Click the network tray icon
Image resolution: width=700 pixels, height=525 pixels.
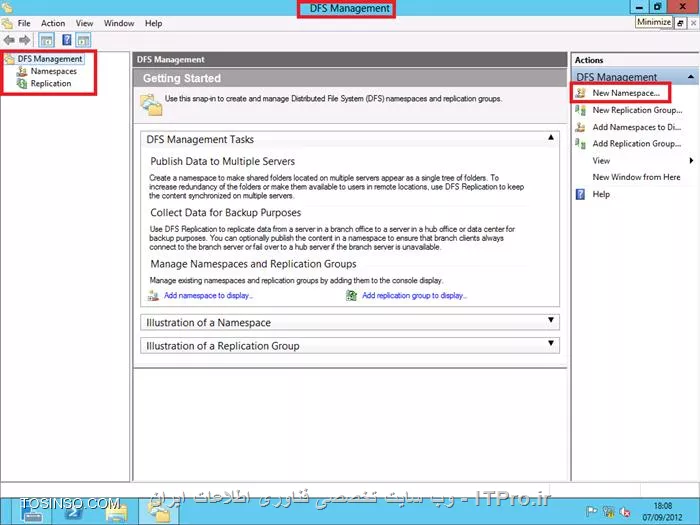(x=608, y=512)
